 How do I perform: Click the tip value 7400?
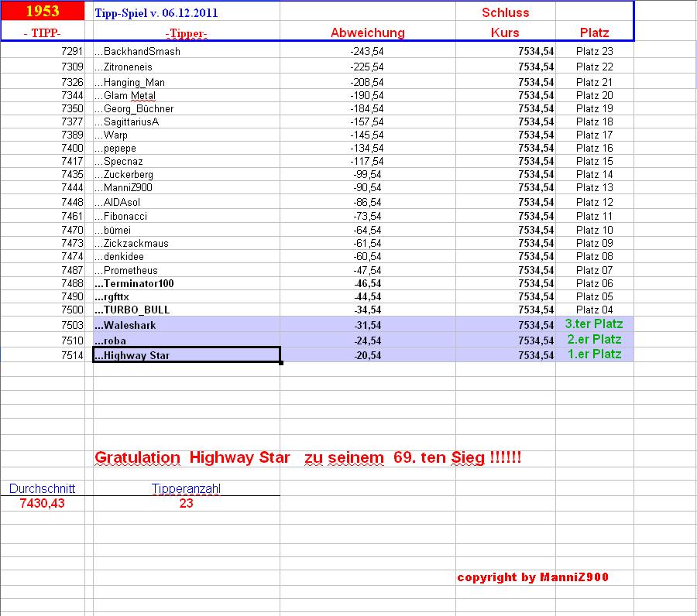pos(72,148)
